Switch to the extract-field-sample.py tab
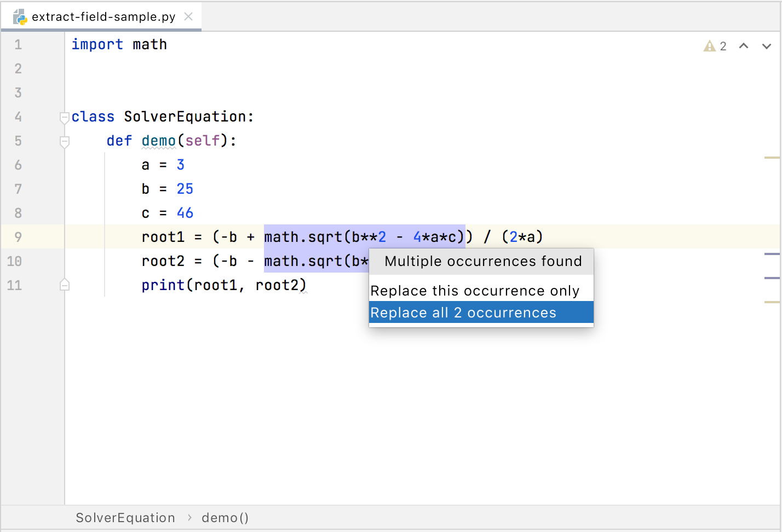 pos(104,16)
